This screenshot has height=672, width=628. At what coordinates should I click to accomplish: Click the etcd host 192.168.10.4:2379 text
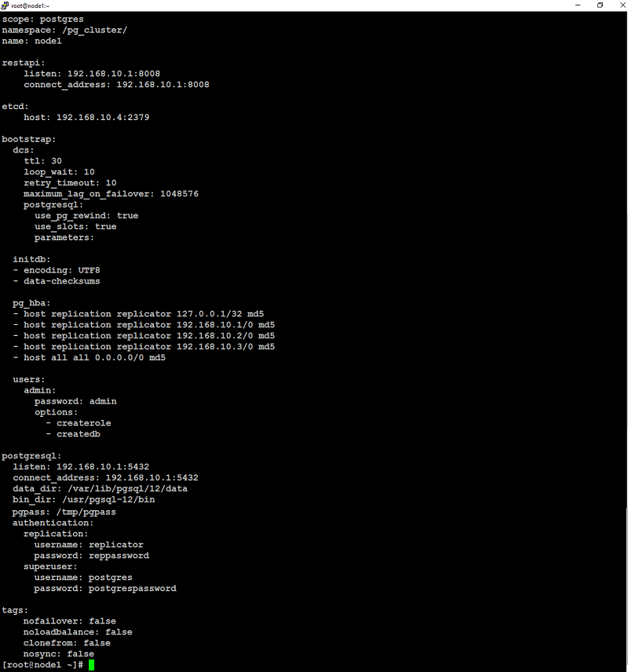[103, 117]
